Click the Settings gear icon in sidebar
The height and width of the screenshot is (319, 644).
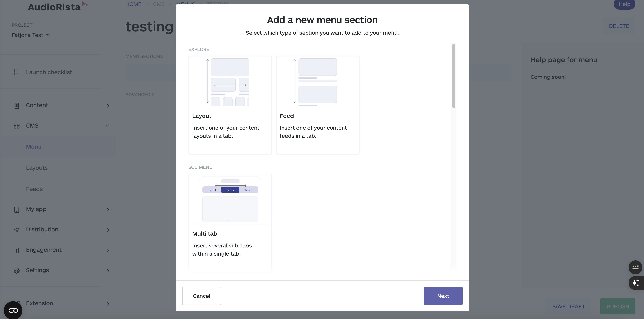(x=16, y=271)
